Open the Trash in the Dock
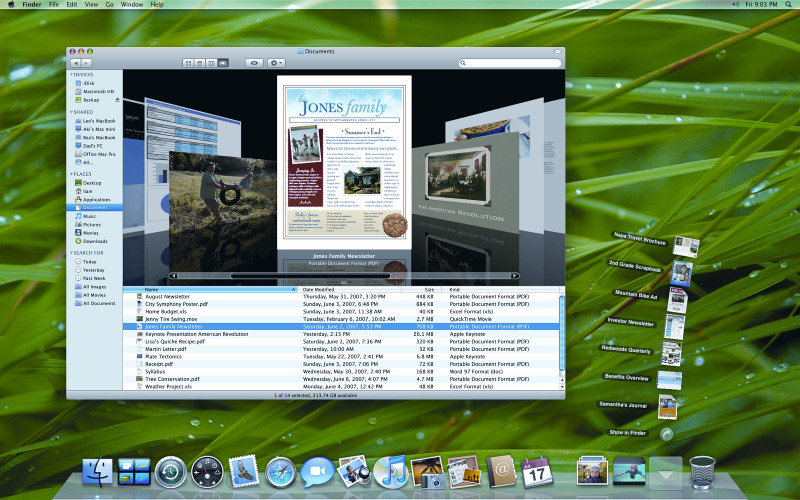Viewport: 800px width, 500px height. coord(702,472)
